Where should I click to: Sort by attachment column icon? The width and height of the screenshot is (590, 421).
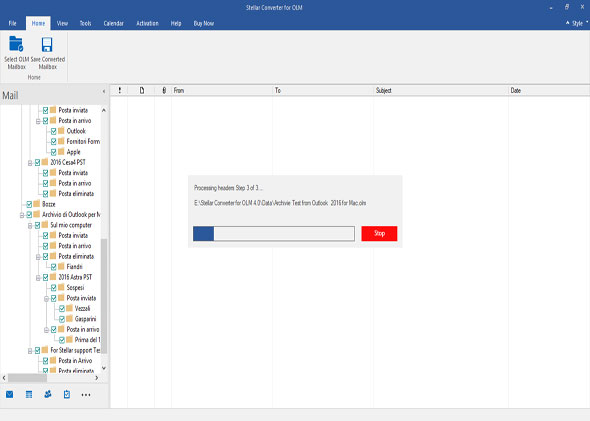click(164, 90)
